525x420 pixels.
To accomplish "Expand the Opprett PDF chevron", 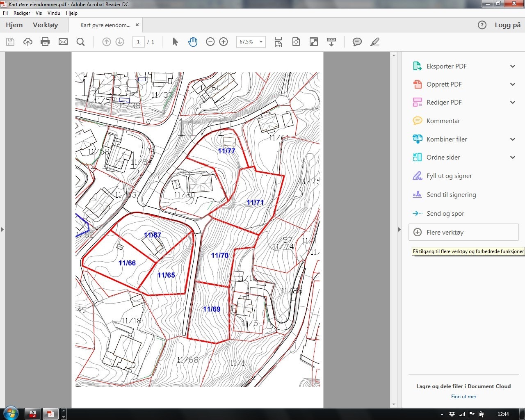I will [513, 84].
